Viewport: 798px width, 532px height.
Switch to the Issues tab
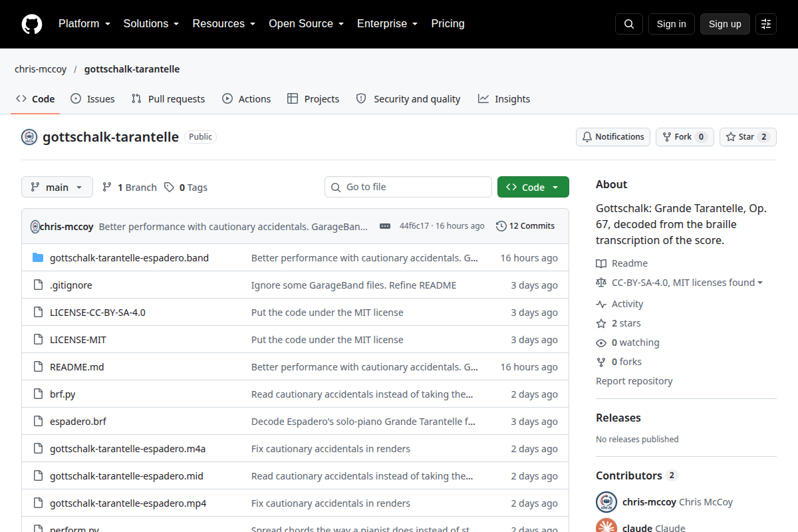pos(92,99)
